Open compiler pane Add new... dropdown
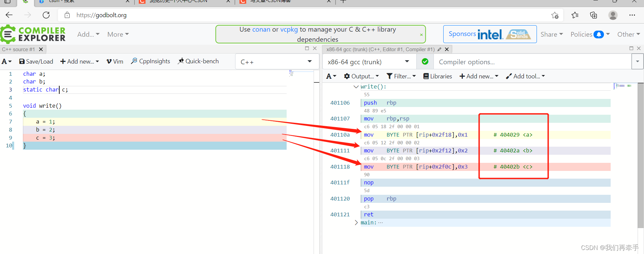The width and height of the screenshot is (644, 254). click(x=479, y=76)
